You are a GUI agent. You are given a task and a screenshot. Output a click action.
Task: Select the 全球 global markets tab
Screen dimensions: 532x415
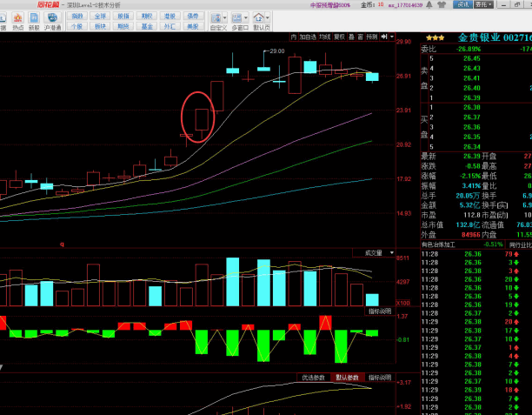click(101, 16)
